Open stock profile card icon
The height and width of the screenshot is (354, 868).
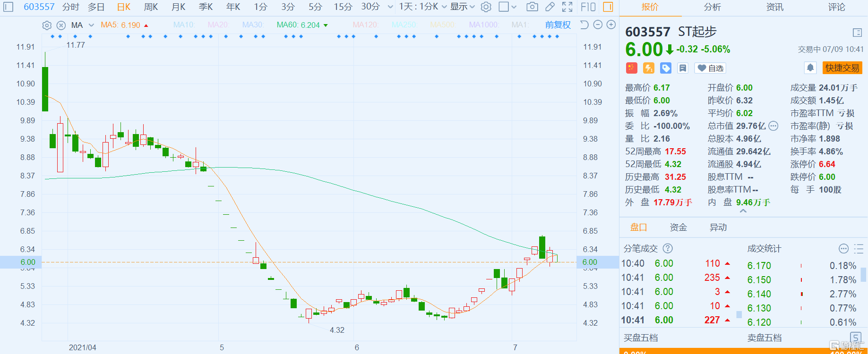tap(857, 33)
